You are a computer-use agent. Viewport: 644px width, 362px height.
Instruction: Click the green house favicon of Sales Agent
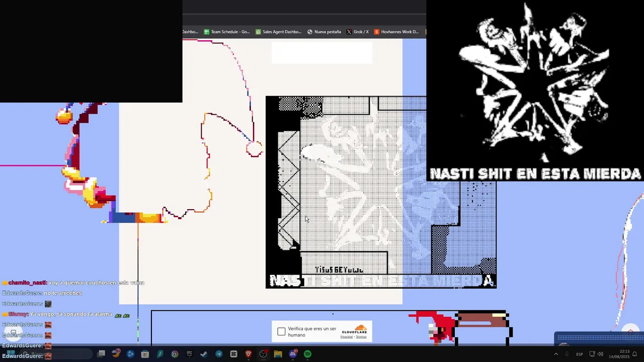[x=258, y=32]
